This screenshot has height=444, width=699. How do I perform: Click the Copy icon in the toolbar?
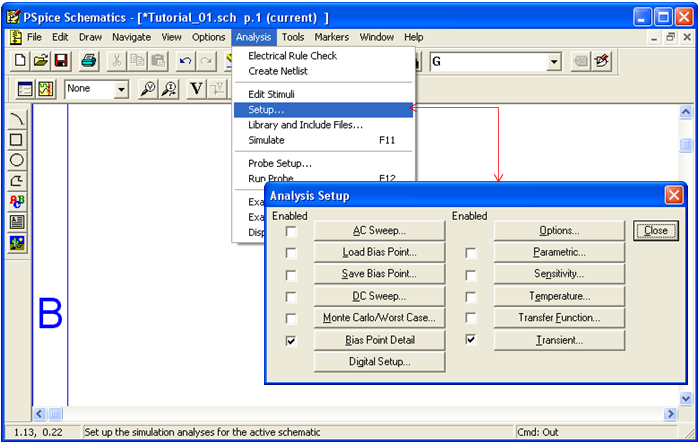tap(137, 61)
